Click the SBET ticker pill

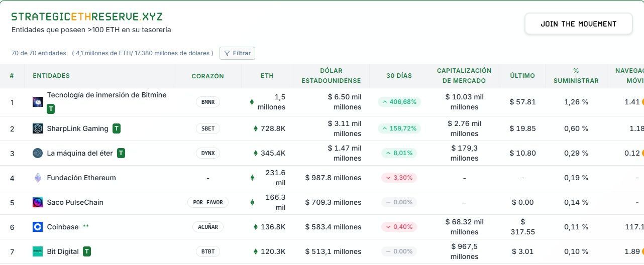coord(207,128)
